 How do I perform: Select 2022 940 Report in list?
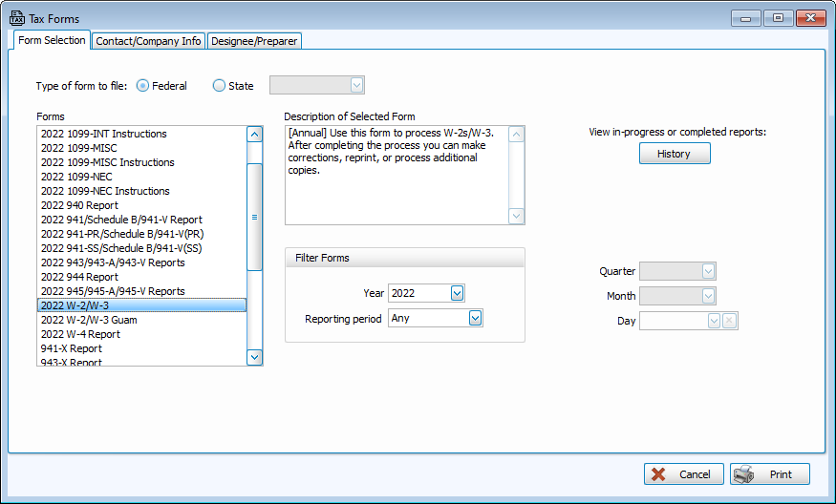(x=79, y=205)
